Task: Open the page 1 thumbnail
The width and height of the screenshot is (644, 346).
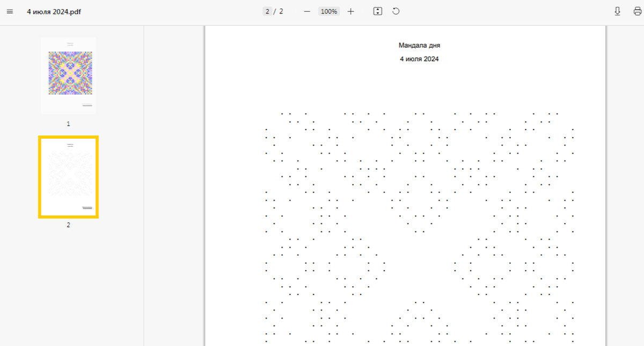Action: [68, 75]
